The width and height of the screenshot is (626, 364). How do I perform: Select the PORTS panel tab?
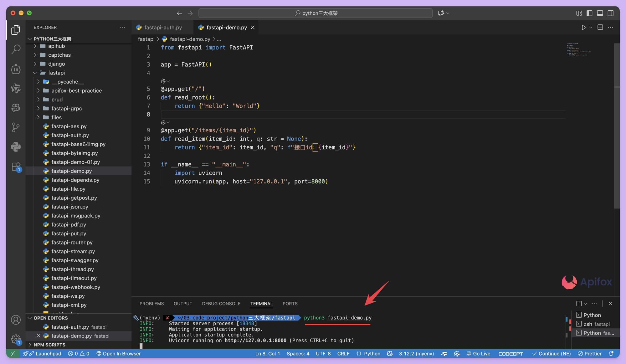[290, 303]
